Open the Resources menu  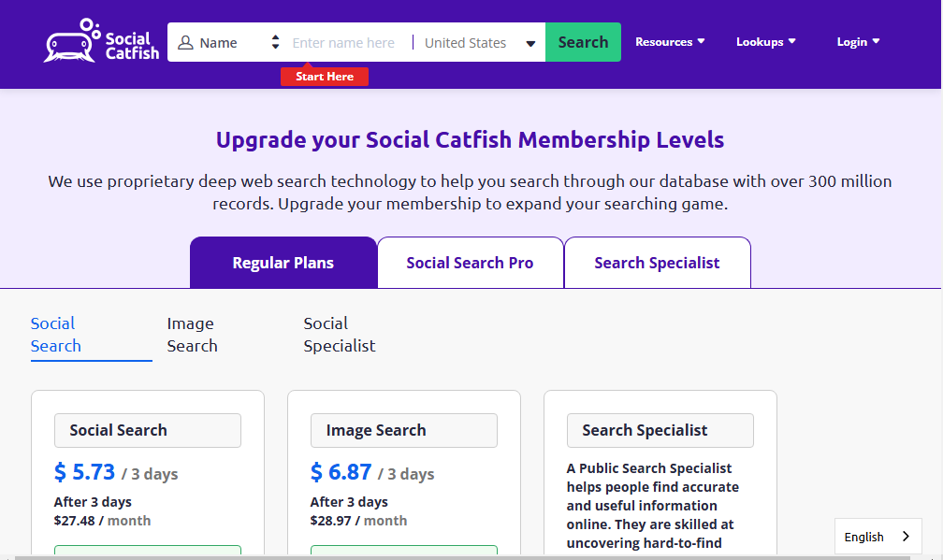click(670, 41)
